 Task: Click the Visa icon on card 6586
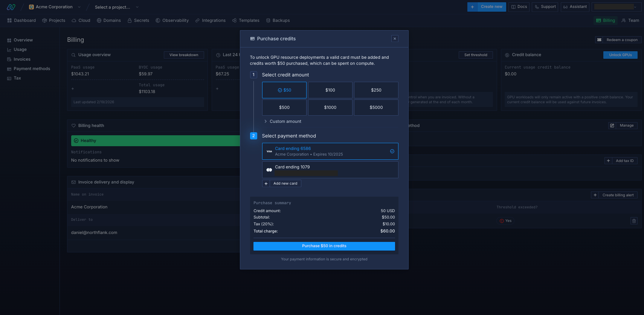tap(269, 151)
